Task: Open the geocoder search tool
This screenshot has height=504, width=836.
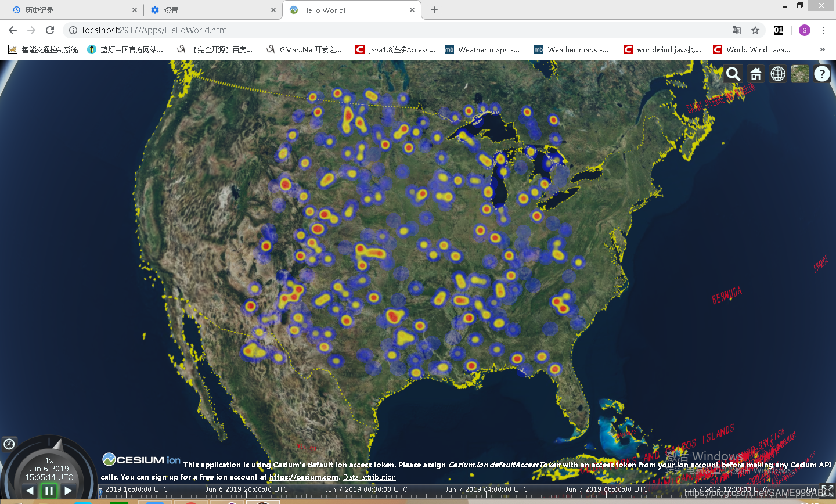Action: click(x=733, y=74)
